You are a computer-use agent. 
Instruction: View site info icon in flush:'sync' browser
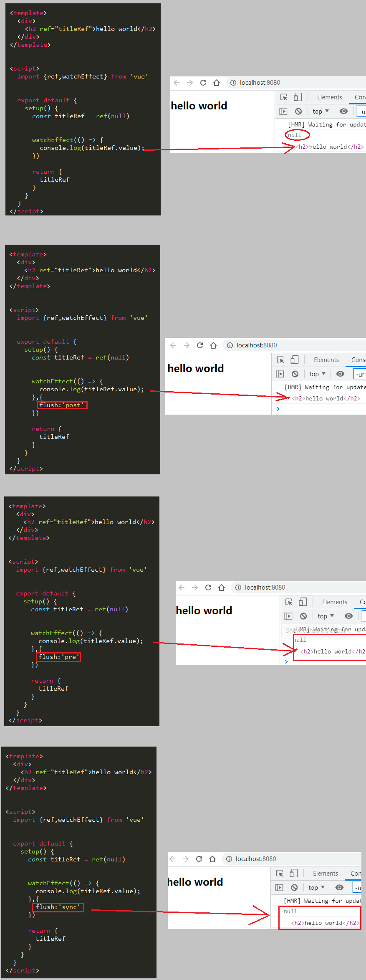(x=229, y=859)
